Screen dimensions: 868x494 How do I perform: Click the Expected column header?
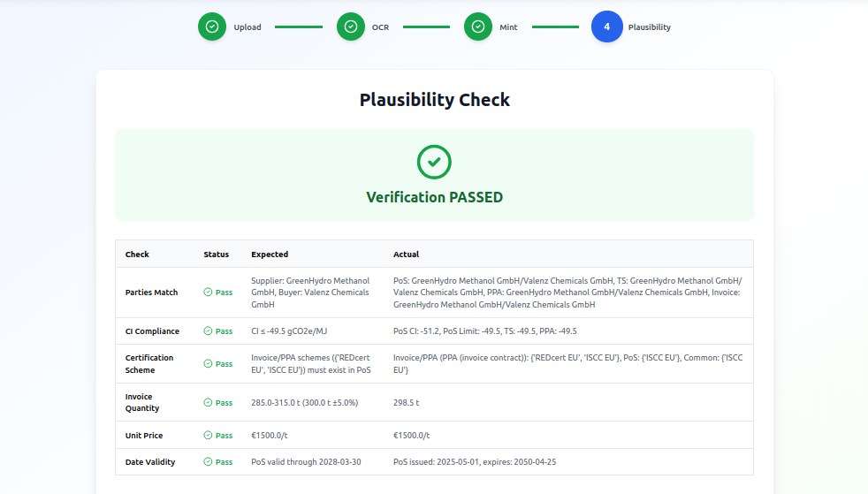tap(270, 255)
